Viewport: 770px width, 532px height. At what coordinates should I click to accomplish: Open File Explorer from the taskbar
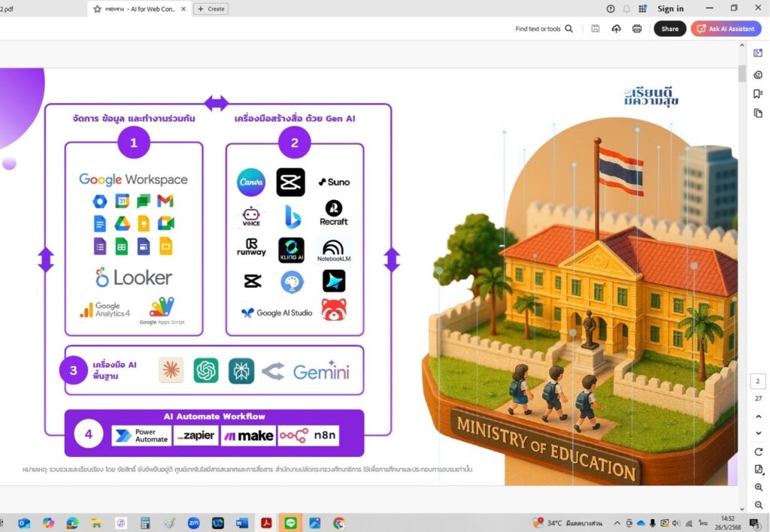[96, 523]
